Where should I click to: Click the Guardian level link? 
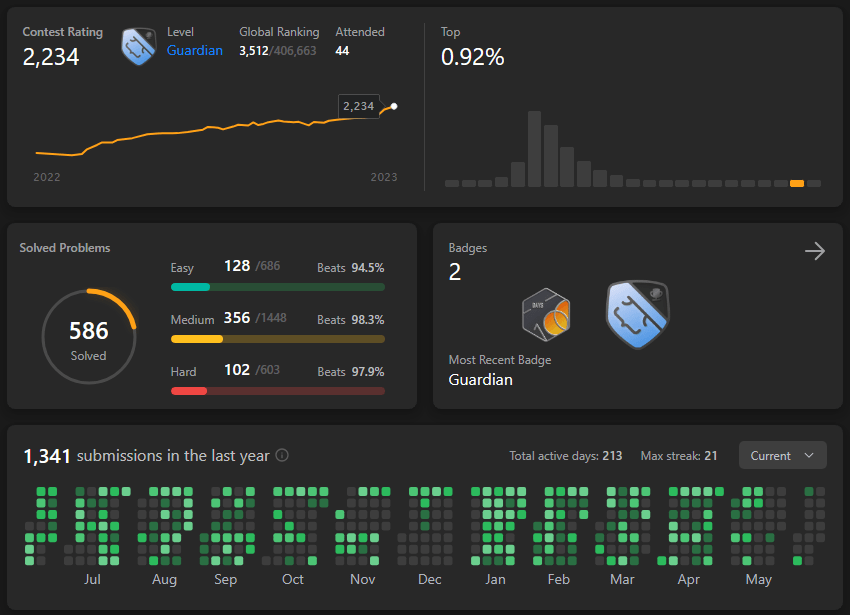(195, 50)
